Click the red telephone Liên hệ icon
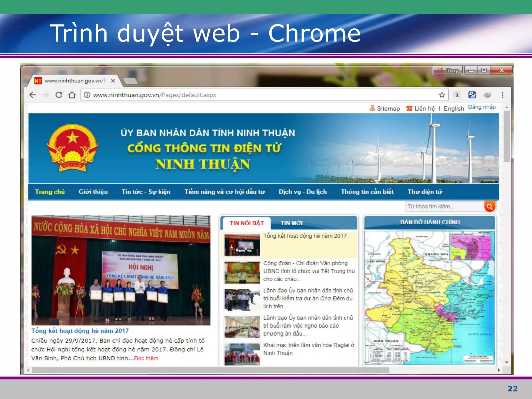The width and height of the screenshot is (532, 399). pyautogui.click(x=409, y=108)
